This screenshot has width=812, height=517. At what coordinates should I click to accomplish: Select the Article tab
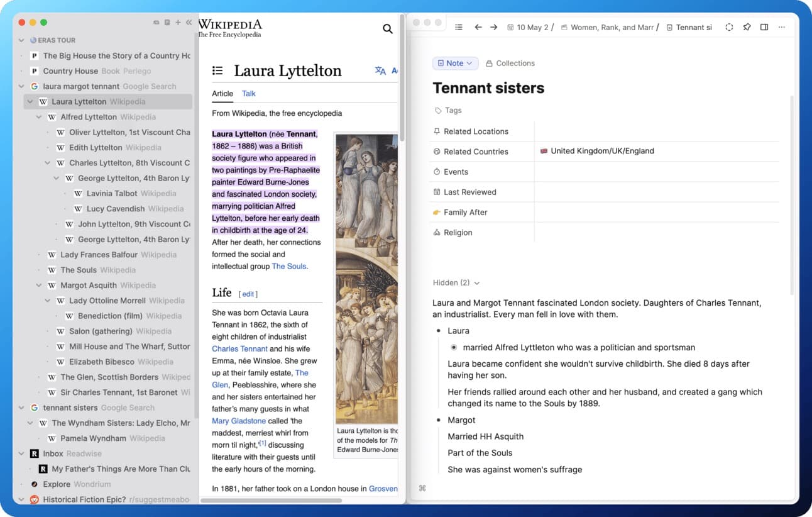coord(222,94)
